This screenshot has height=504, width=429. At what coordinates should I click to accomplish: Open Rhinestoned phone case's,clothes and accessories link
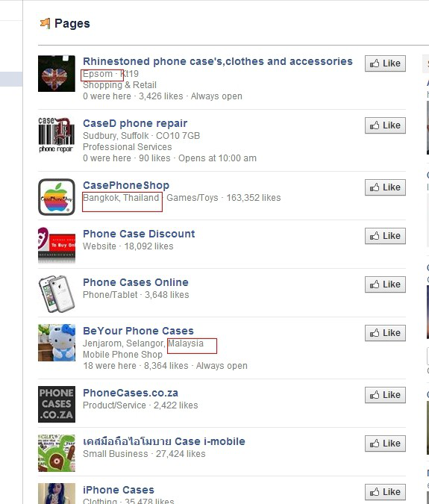pos(218,61)
